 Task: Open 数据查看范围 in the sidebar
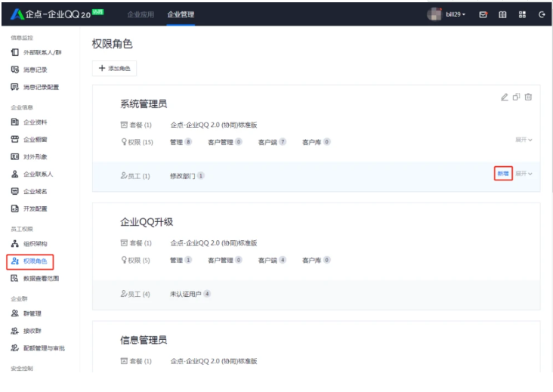[35, 279]
